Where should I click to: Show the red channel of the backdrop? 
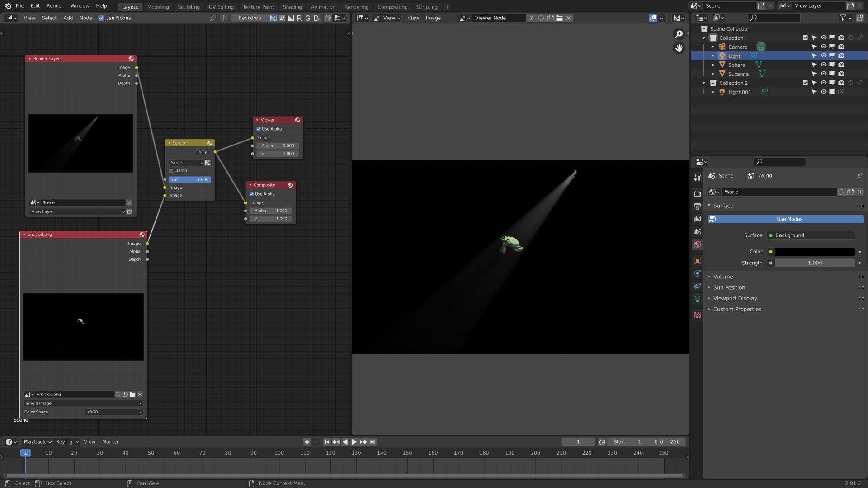(x=299, y=18)
